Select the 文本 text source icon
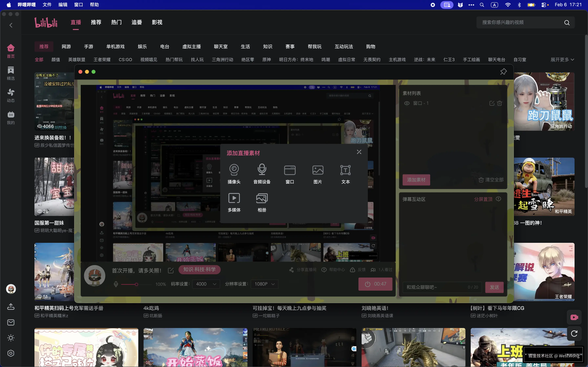588x367 pixels. pyautogui.click(x=345, y=170)
